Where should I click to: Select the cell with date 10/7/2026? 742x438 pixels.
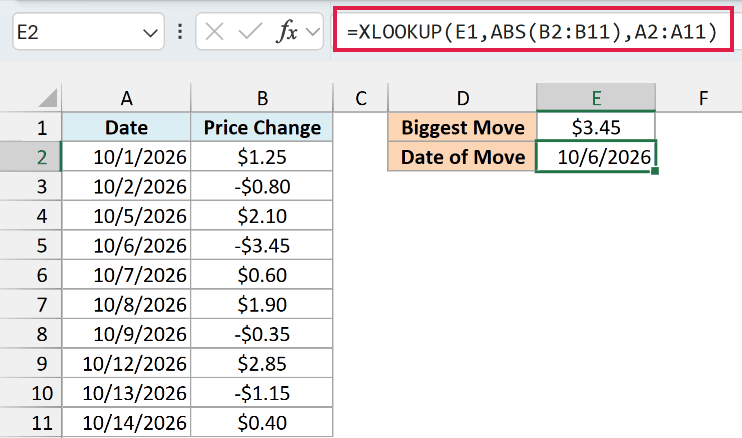point(126,275)
